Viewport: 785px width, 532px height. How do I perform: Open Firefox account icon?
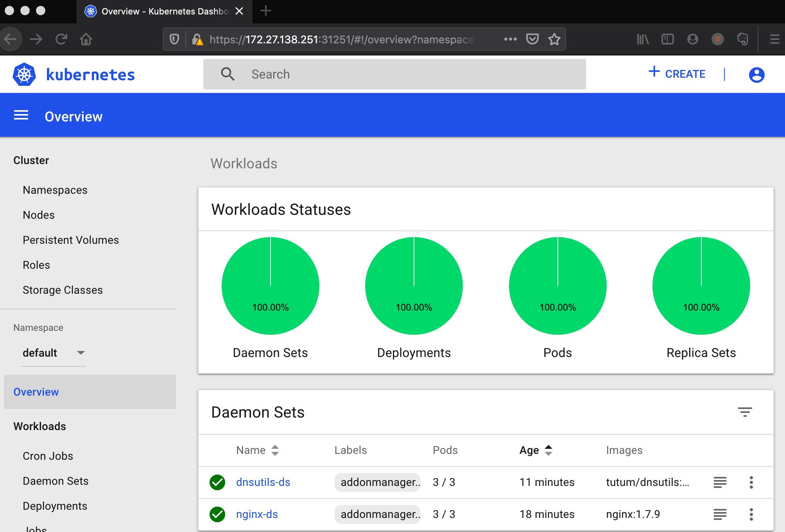[x=693, y=39]
